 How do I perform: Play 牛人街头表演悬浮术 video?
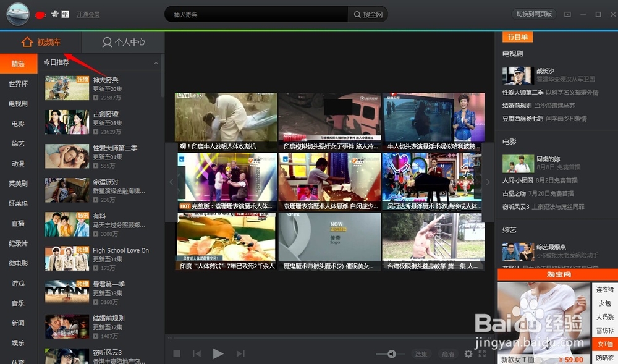(434, 121)
